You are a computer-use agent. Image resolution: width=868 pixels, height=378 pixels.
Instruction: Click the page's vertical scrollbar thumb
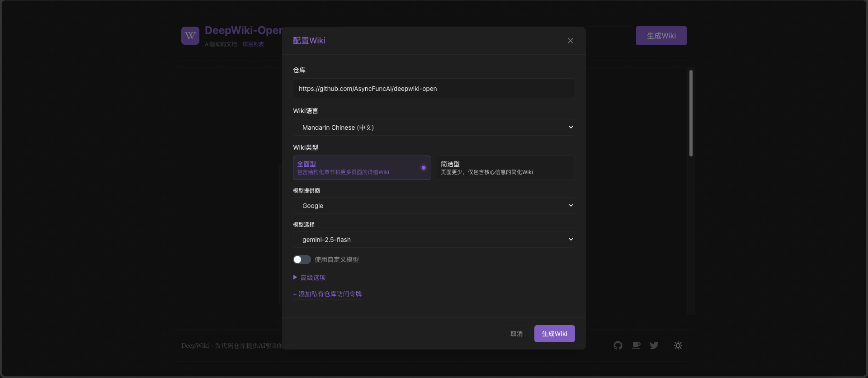coord(691,113)
